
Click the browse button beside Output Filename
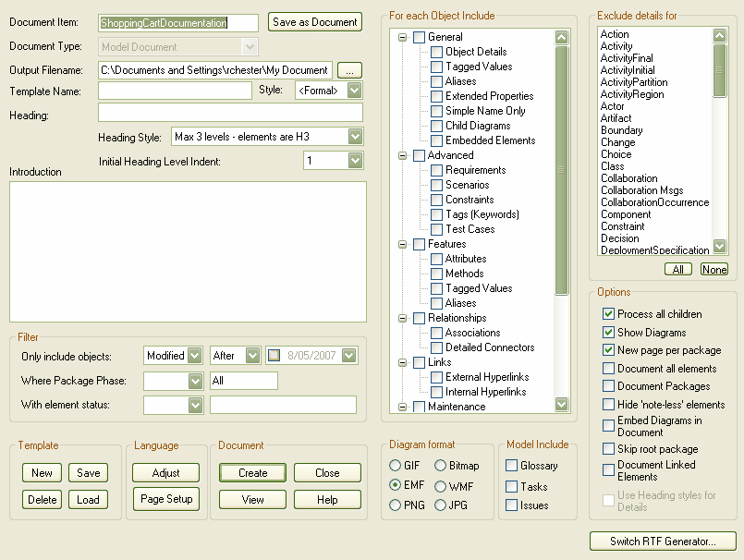(349, 69)
